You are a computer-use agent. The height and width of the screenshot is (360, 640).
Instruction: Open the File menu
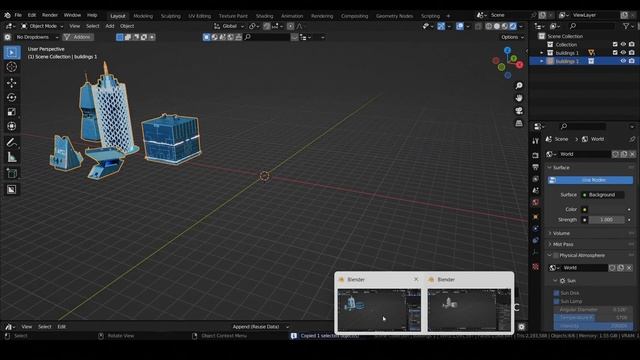[18, 15]
